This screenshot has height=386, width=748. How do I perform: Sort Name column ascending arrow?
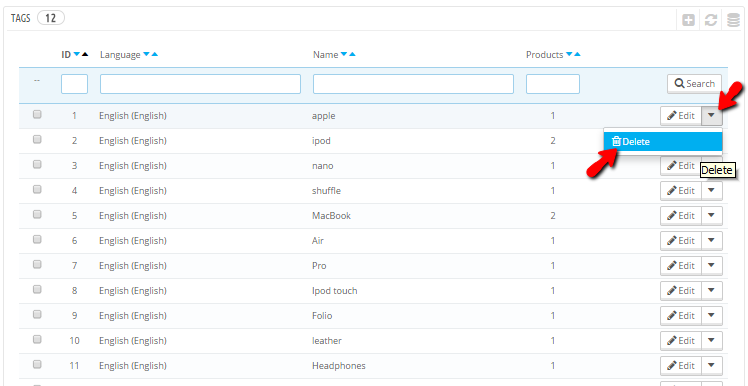(352, 55)
